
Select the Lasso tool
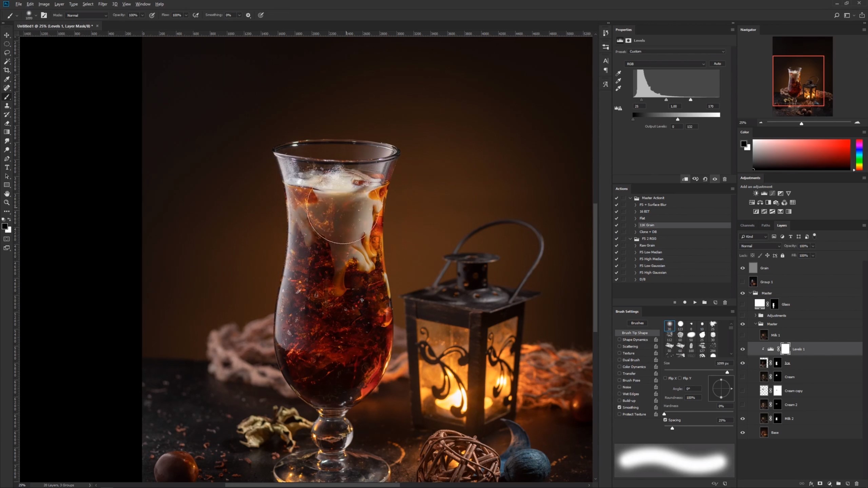coord(6,53)
